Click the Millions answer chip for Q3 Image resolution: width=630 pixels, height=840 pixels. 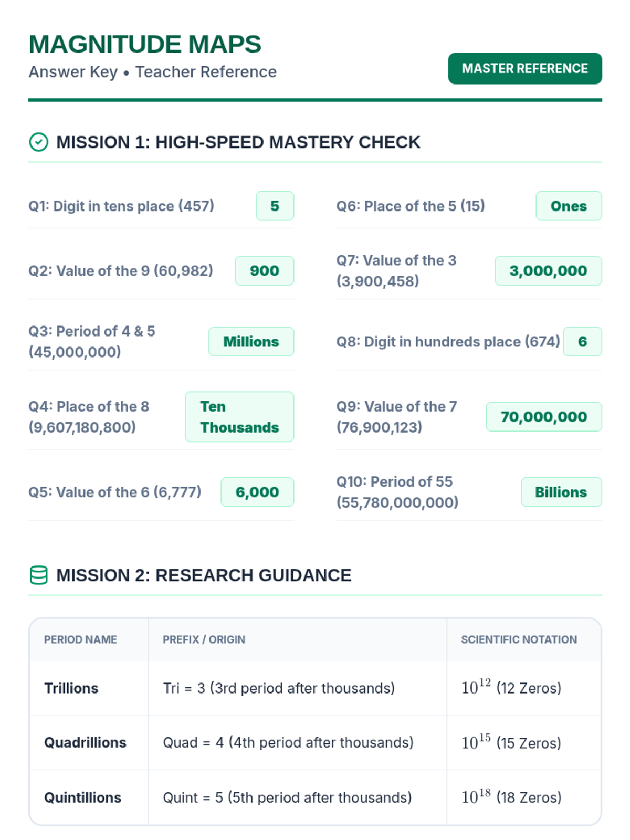point(251,341)
